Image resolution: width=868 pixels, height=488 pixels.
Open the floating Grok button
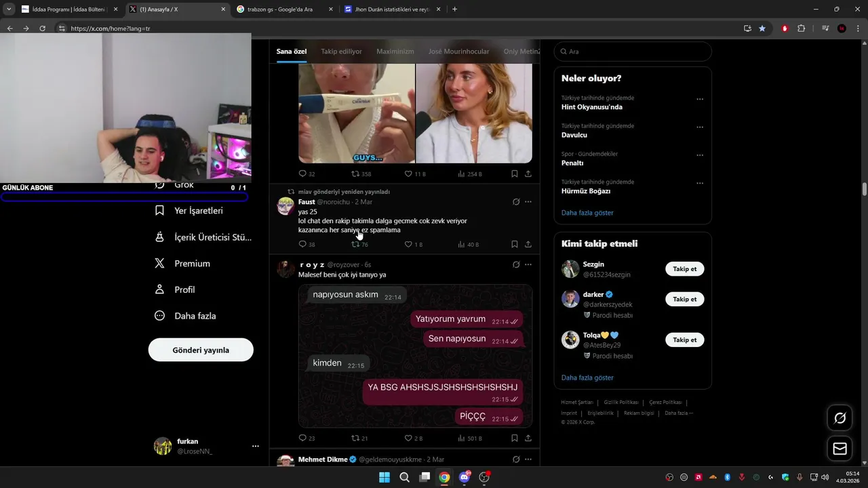coord(840,418)
